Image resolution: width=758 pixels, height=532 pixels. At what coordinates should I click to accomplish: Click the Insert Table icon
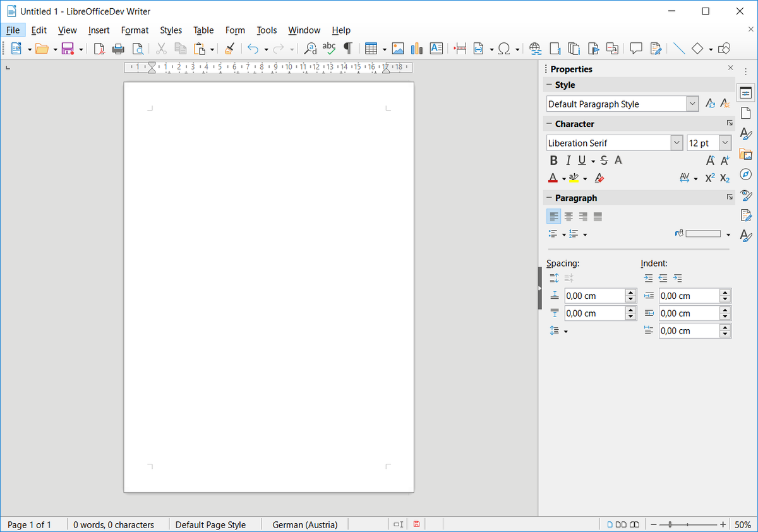coord(371,49)
